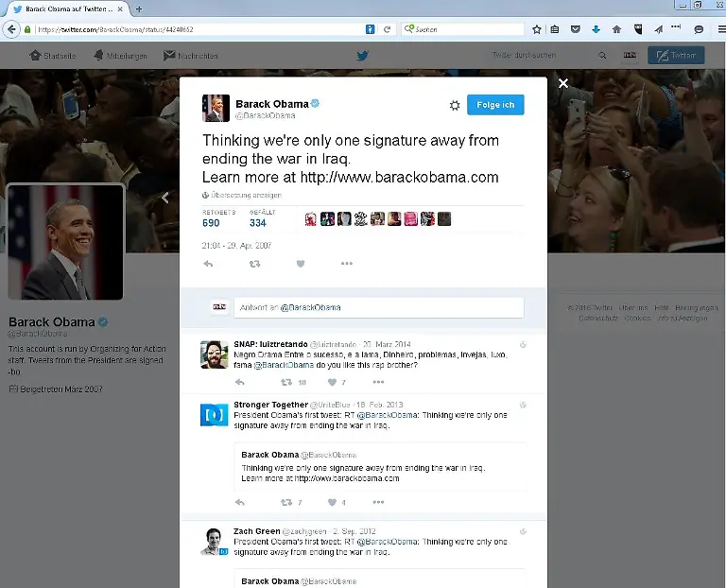Expand more options ellipsis under main tweet

[x=347, y=264]
